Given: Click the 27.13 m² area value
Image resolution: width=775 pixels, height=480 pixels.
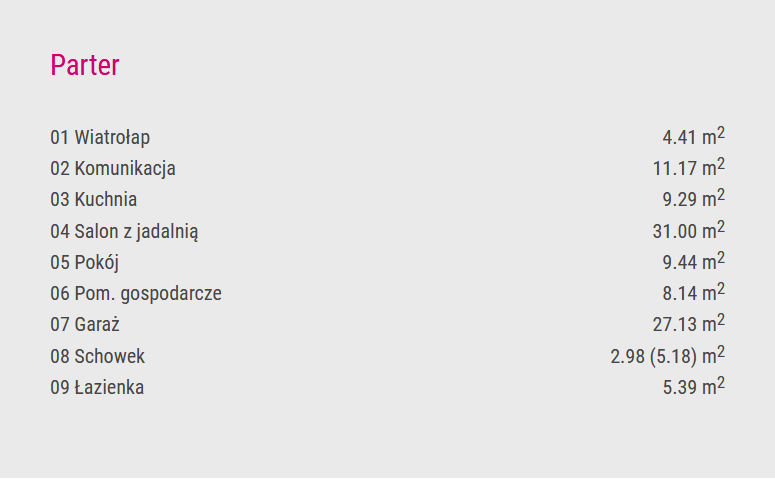Looking at the screenshot, I should tap(689, 324).
